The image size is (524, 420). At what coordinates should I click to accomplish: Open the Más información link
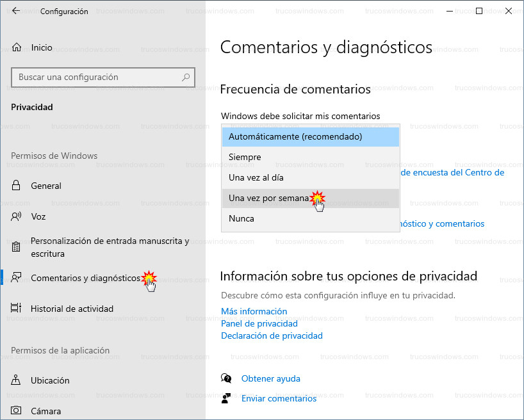pos(254,311)
